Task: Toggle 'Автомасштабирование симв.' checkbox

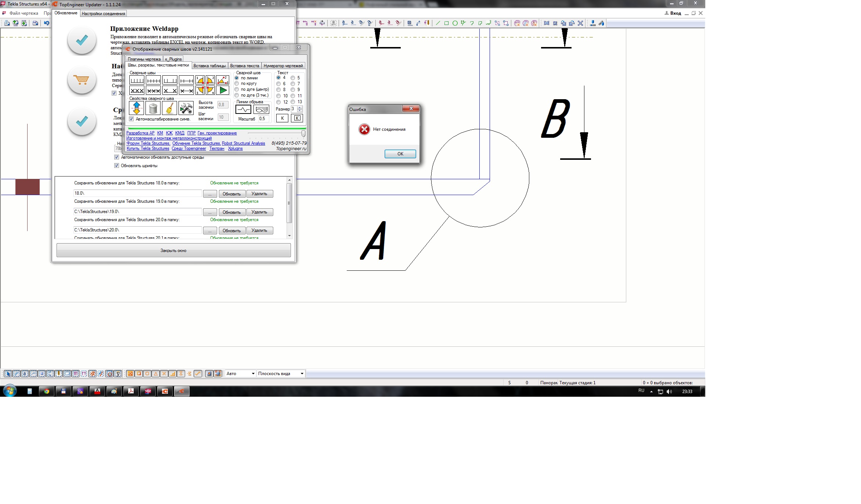Action: 132,119
